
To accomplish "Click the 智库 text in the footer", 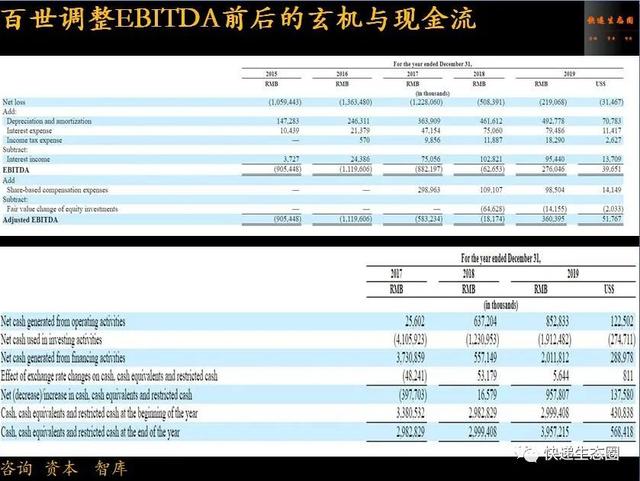I will click(x=111, y=468).
